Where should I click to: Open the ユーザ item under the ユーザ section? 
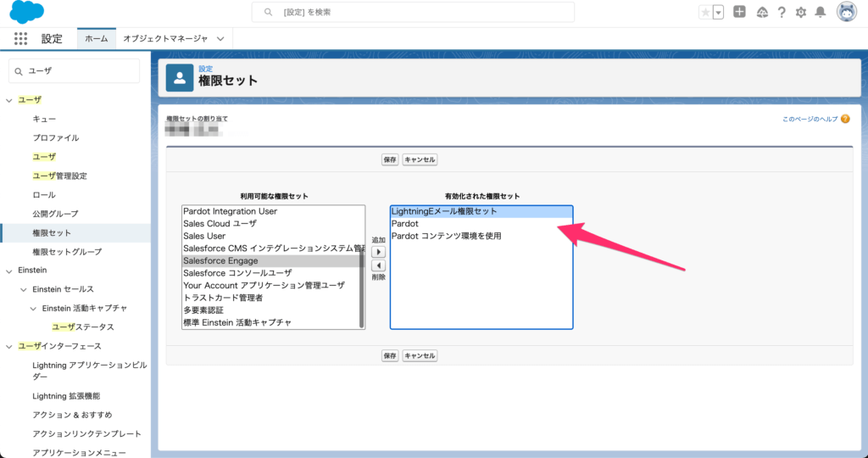pyautogui.click(x=44, y=157)
